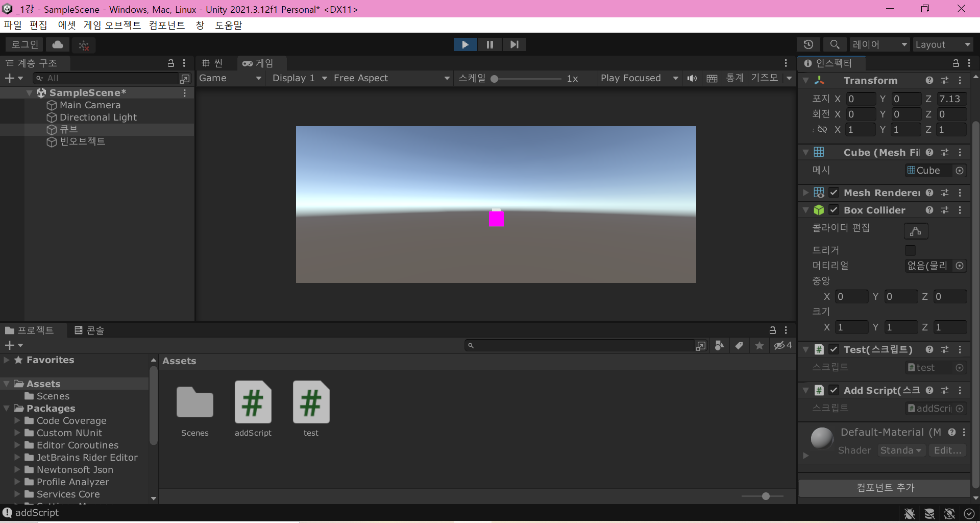
Task: Click Project search by label icon
Action: (x=739, y=346)
